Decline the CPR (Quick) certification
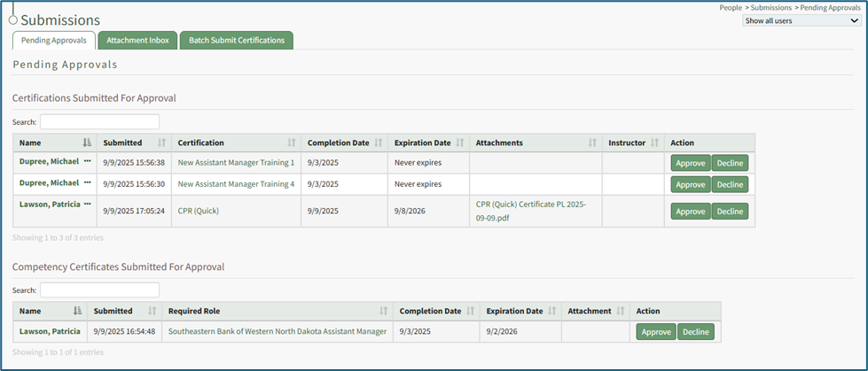This screenshot has height=371, width=868. point(730,212)
